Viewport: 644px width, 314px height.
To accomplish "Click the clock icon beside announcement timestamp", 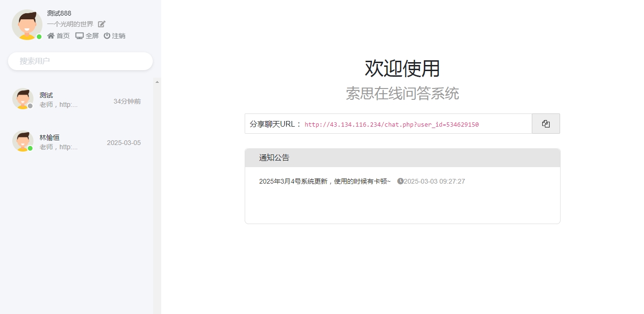I will tap(400, 181).
